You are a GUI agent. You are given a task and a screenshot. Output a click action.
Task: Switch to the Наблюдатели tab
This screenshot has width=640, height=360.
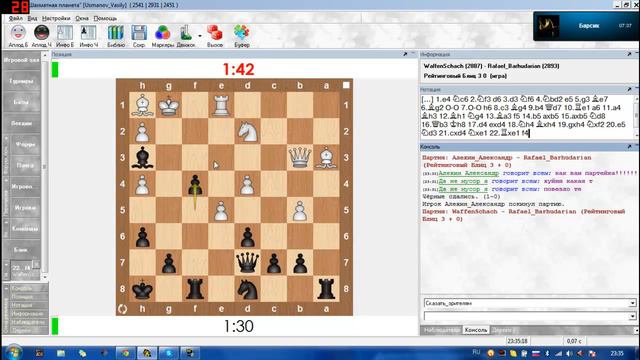point(441,330)
